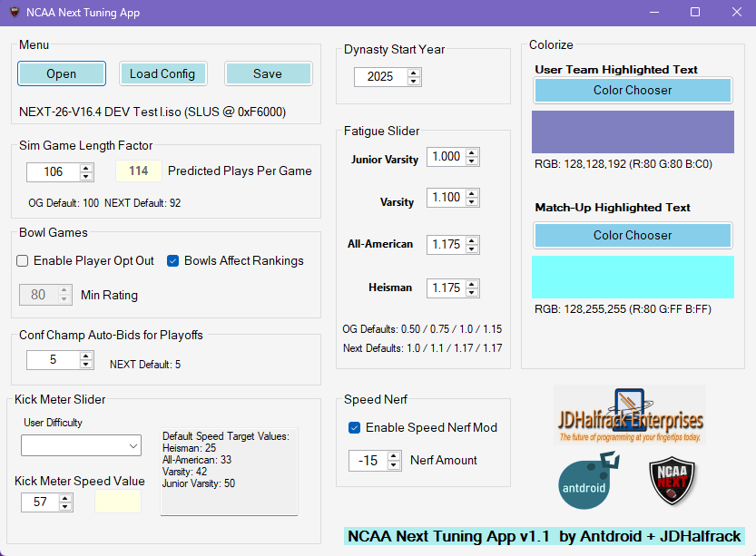Minimize the NCAA Next Tuning App window
756x556 pixels.
click(x=654, y=12)
